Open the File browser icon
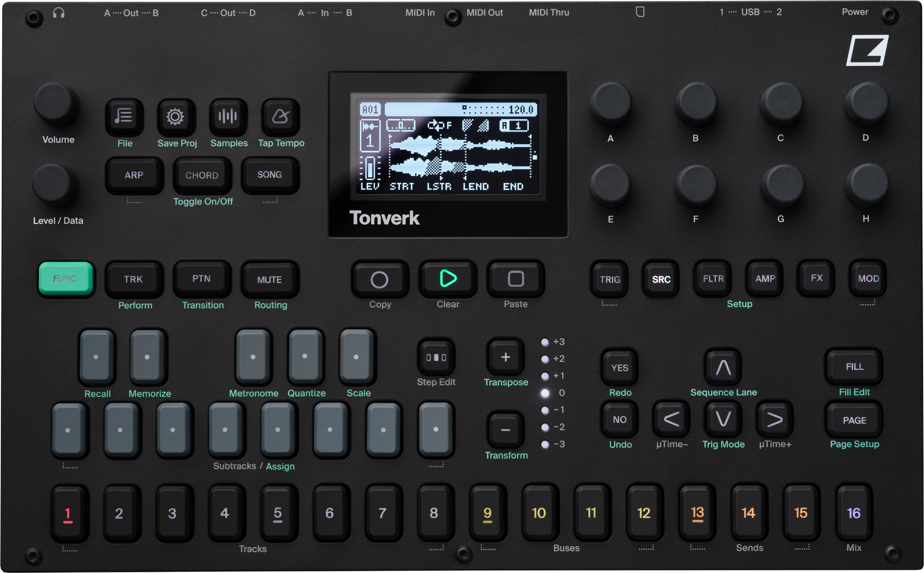 124,117
